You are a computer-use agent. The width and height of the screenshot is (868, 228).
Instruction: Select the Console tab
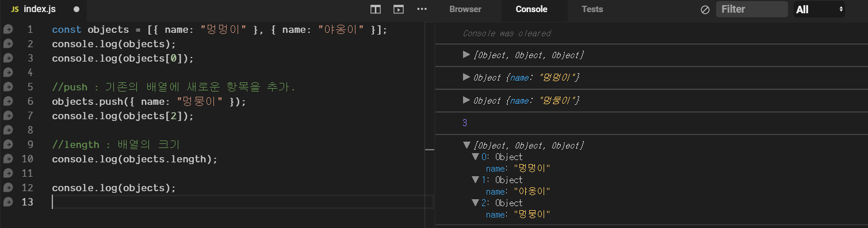[x=531, y=9]
